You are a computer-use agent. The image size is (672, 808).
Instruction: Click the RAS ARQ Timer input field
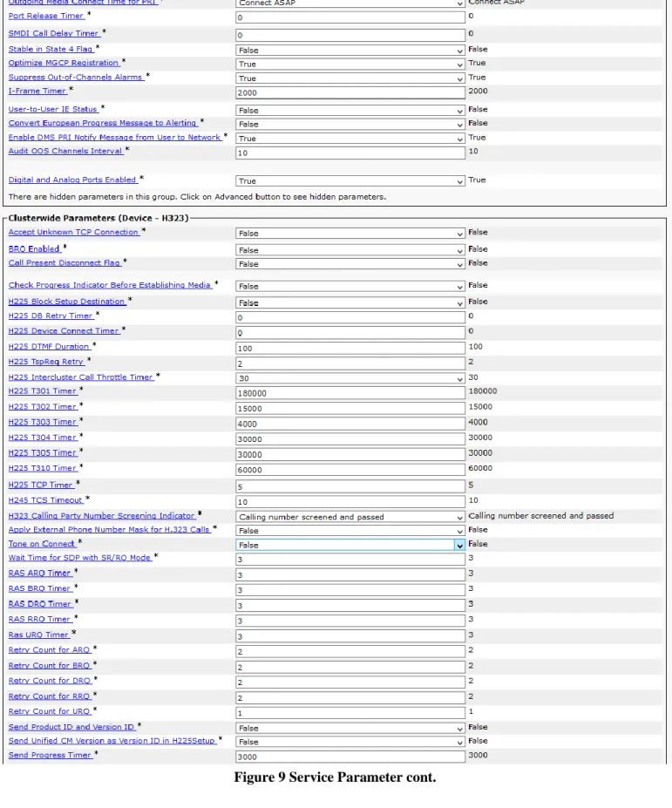coord(350,574)
